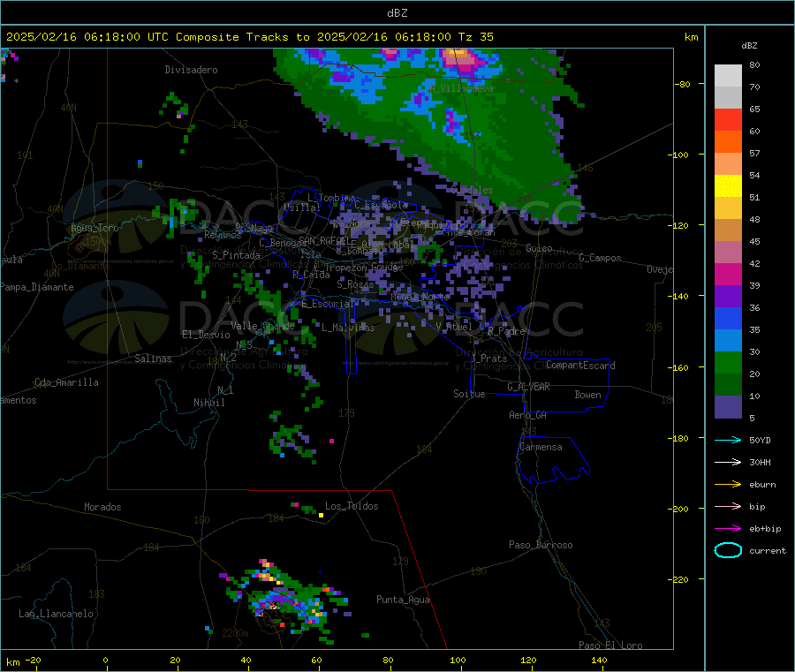Click the white 30HM track arrow icon
The height and width of the screenshot is (672, 795).
728,462
